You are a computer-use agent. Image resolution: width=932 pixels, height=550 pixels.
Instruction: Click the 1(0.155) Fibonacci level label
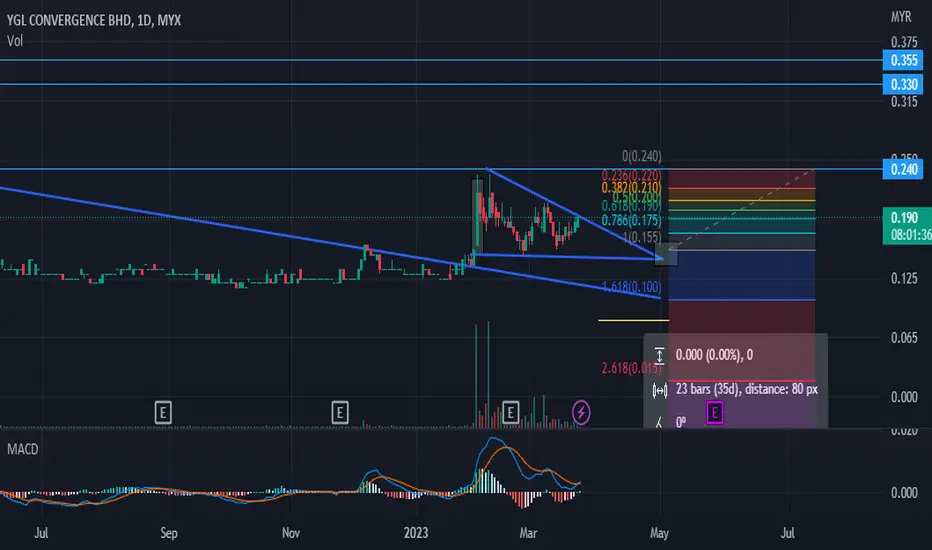click(x=642, y=237)
